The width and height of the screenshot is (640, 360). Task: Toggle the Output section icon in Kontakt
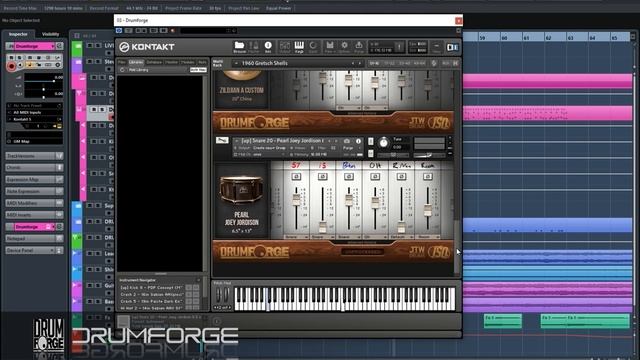(x=285, y=46)
